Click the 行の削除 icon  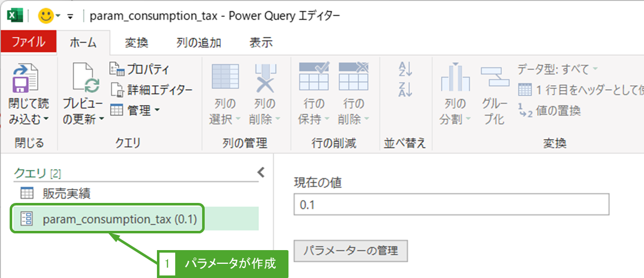point(353,78)
